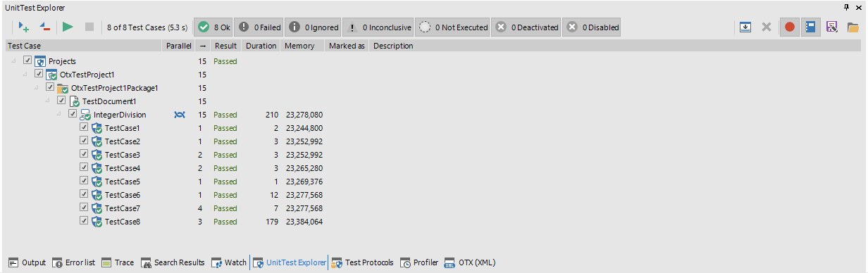Run tests with the green play button
This screenshot has width=868, height=273.
tap(68, 27)
